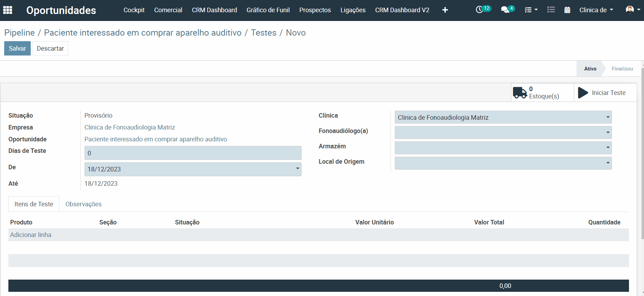644x296 pixels.
Task: Switch to the Observações tab
Action: coord(83,204)
